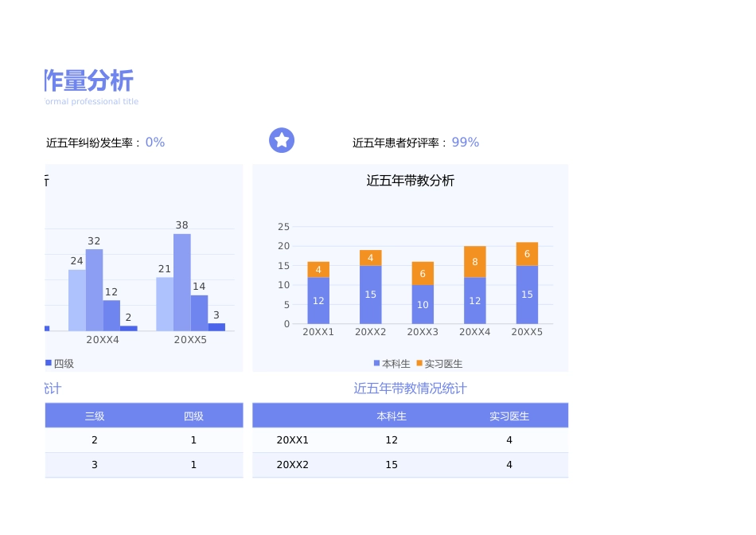
Task: Click the chart title 近五年带教分析
Action: coord(411,181)
